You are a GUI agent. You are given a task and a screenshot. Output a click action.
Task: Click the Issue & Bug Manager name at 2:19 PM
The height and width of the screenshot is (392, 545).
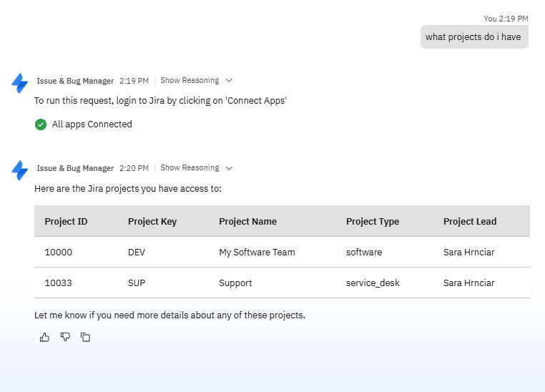(x=75, y=81)
